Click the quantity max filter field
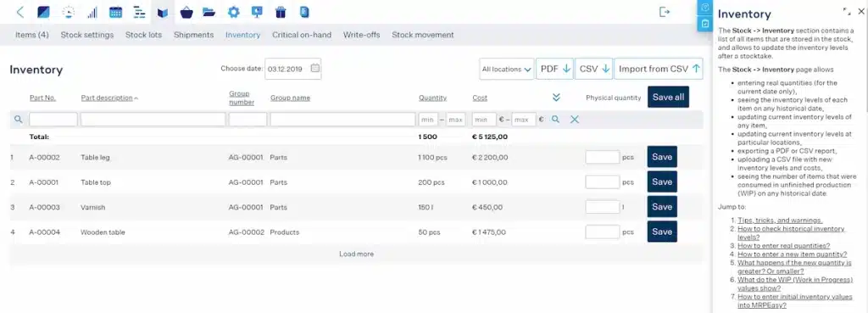This screenshot has width=868, height=313. pyautogui.click(x=455, y=119)
